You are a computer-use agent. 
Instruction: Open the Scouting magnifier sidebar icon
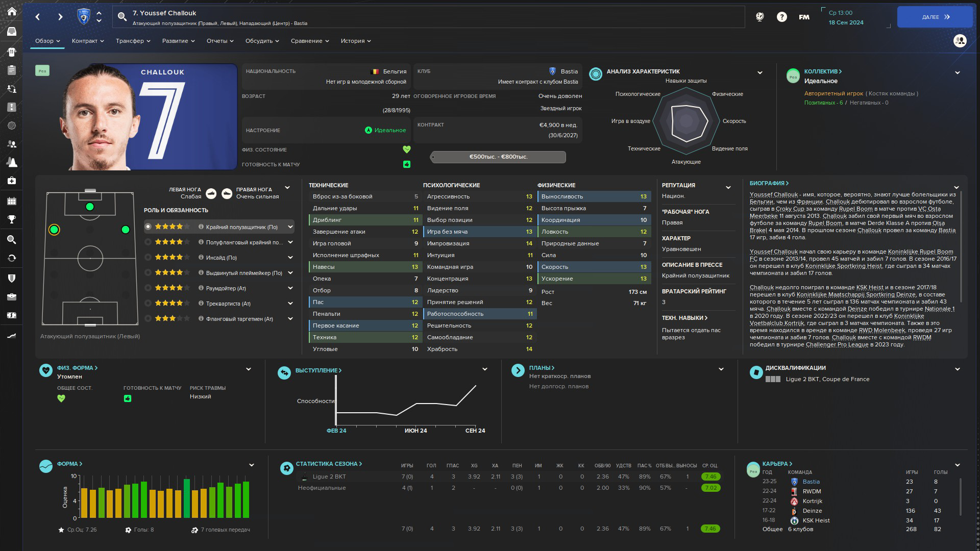pyautogui.click(x=12, y=239)
